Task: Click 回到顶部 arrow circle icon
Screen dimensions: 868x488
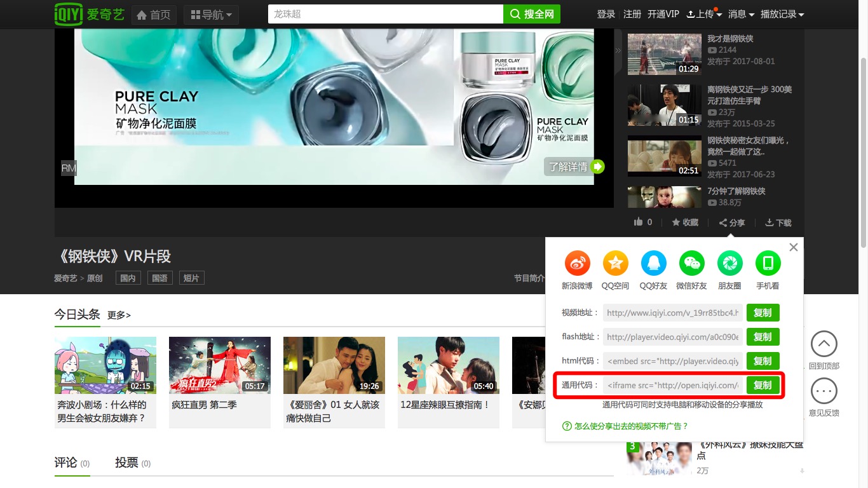Action: pos(824,344)
